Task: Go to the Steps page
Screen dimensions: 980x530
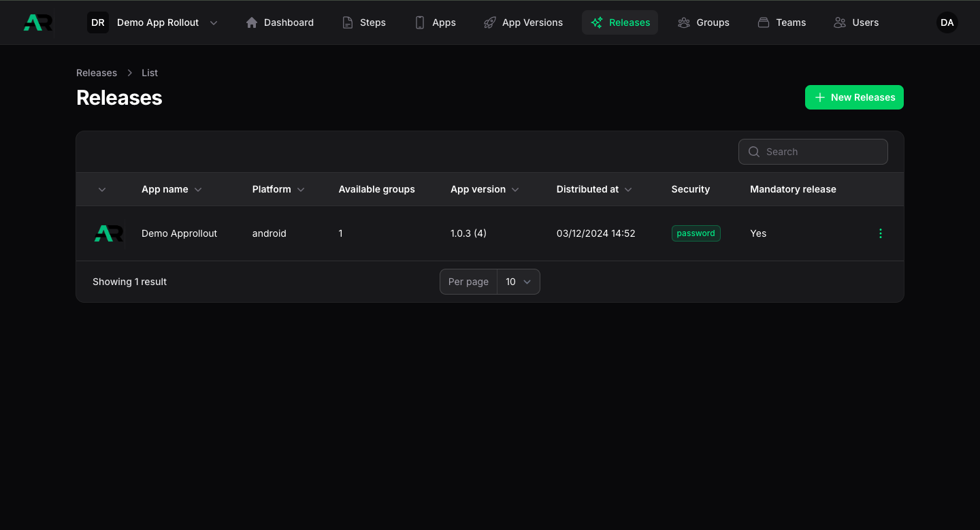Action: 364,22
